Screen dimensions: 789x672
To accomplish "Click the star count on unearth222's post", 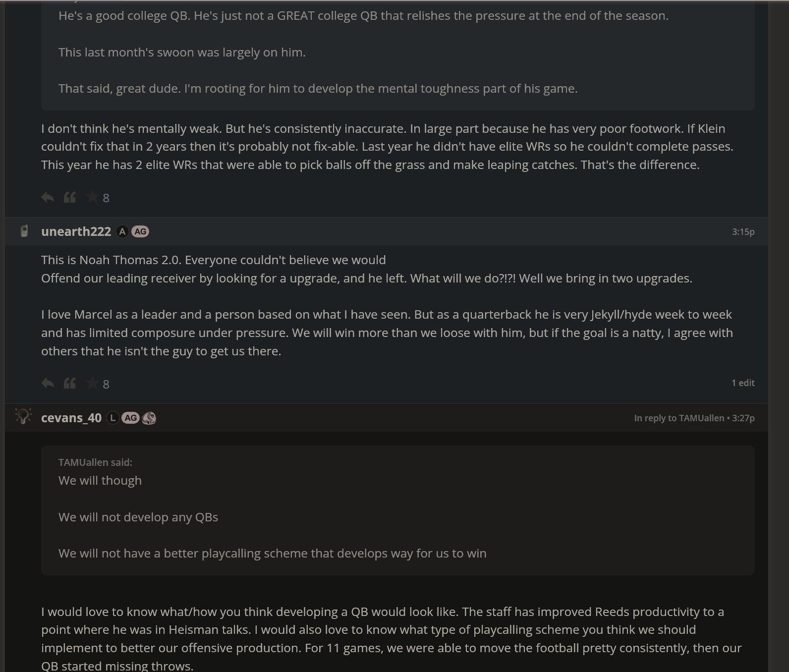I will 106,384.
